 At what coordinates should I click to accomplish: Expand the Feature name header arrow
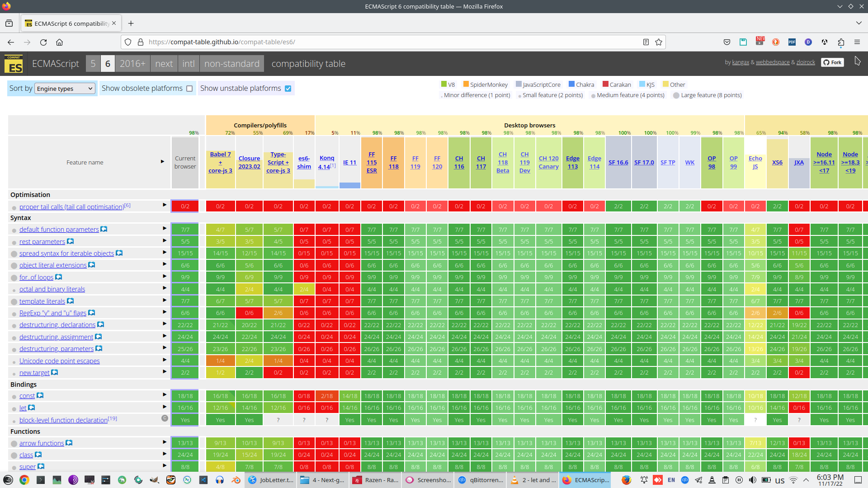(162, 161)
